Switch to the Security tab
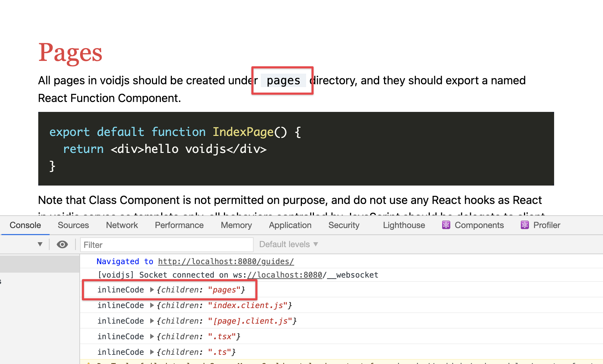The width and height of the screenshot is (603, 364). click(x=344, y=225)
